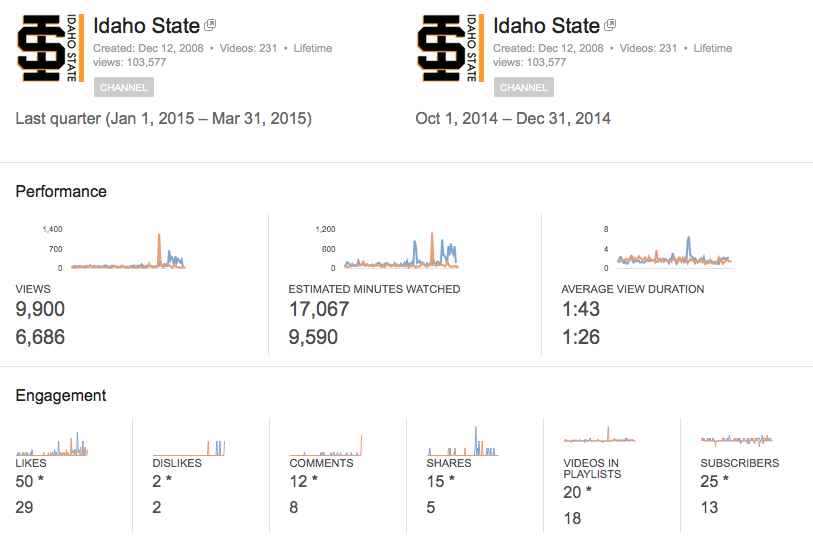The image size is (813, 540).
Task: Open the Likes engagement chart
Action: point(52,443)
